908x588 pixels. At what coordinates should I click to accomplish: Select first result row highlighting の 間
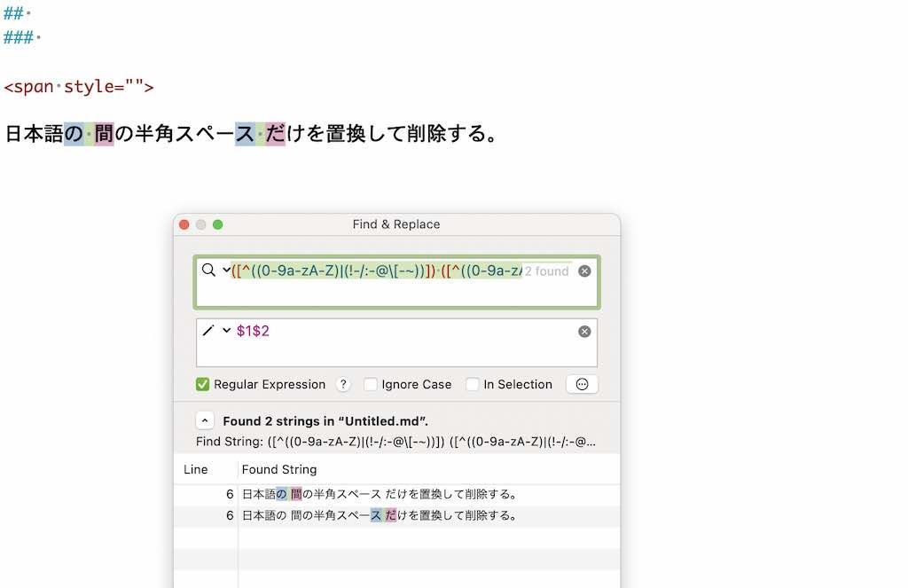pos(396,494)
